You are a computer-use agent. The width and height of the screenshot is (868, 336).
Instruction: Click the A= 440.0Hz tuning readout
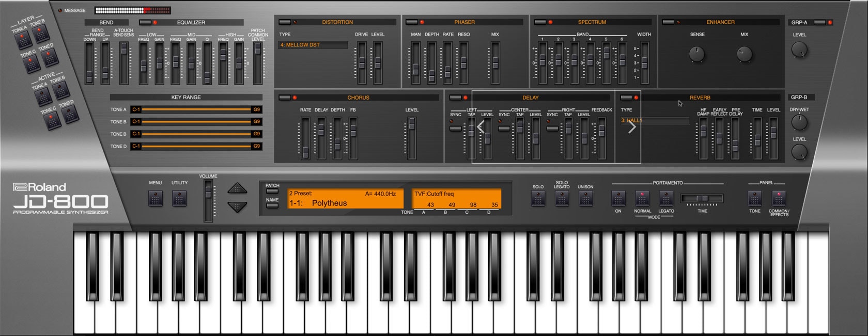380,194
